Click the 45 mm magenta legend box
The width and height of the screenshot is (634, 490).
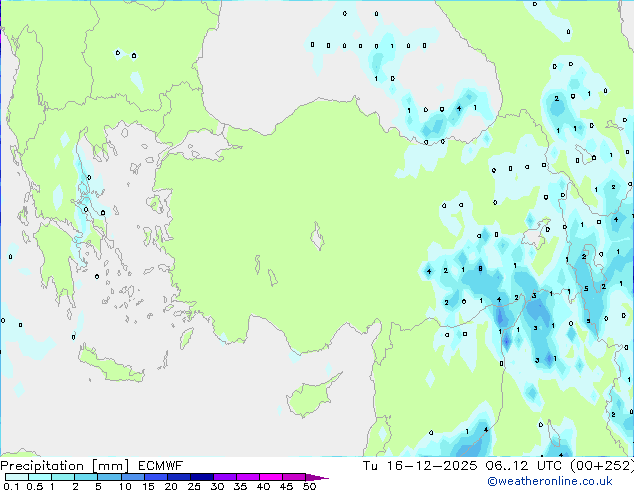coord(294,477)
